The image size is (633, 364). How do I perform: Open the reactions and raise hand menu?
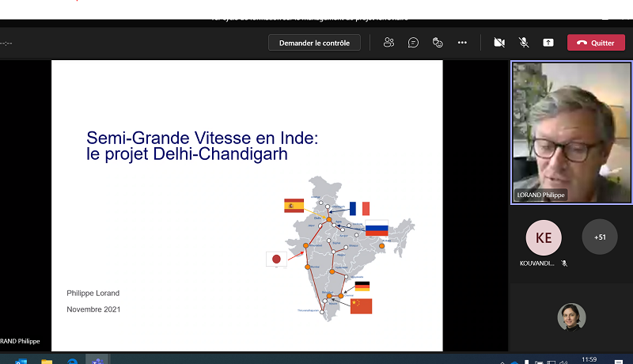coord(438,43)
